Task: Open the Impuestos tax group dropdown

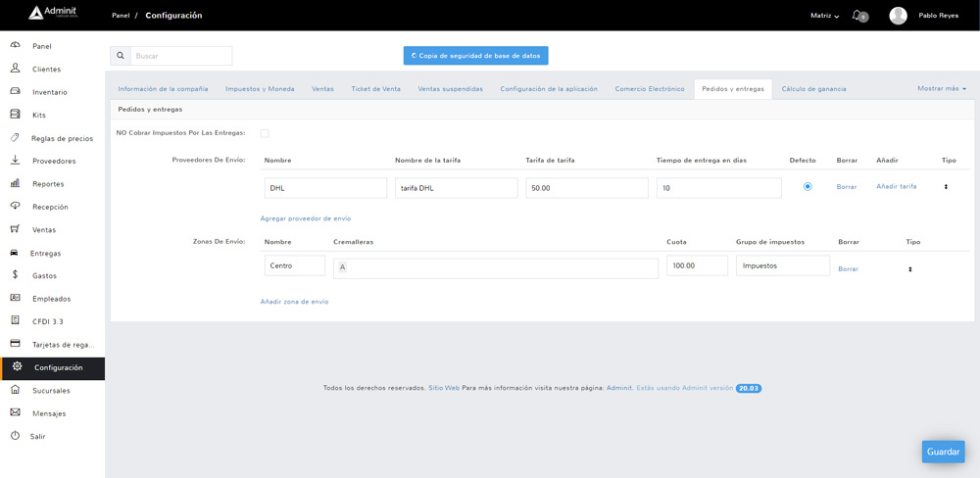Action: pyautogui.click(x=782, y=265)
